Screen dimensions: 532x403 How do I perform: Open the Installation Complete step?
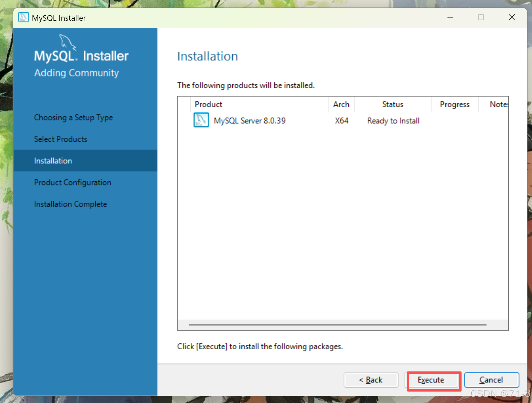71,204
